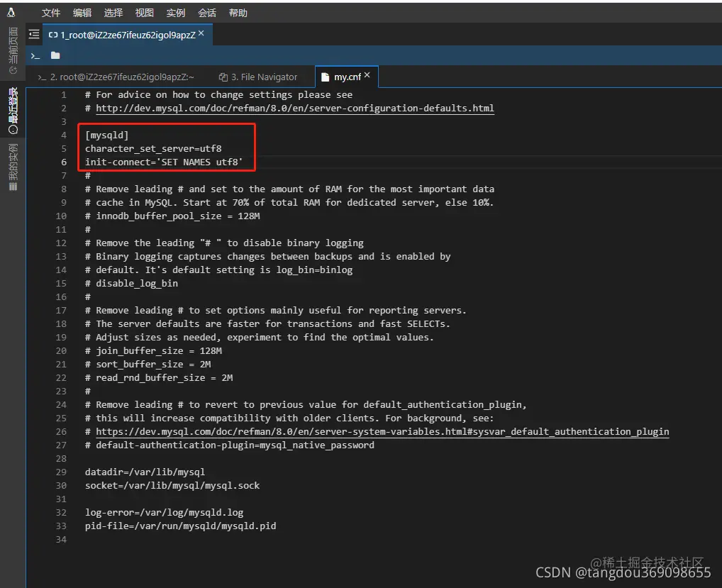Open the server-configuration-defaults.html link
The width and height of the screenshot is (722, 588).
click(295, 109)
